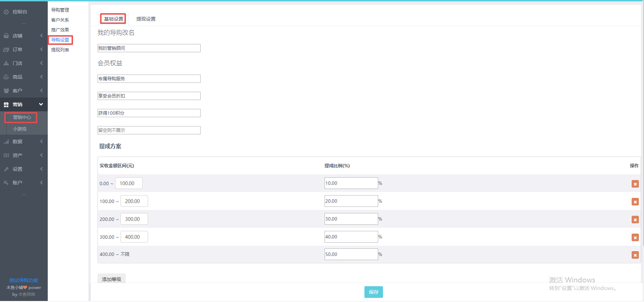The height and width of the screenshot is (302, 644).
Task: Expand the 店铺 menu chevron
Action: [41, 36]
